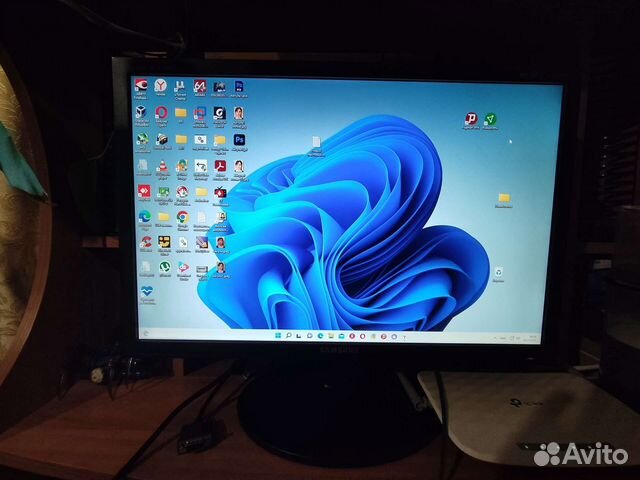Click the Google Chrome desktop shortcut
This screenshot has height=480, width=640.
click(182, 215)
